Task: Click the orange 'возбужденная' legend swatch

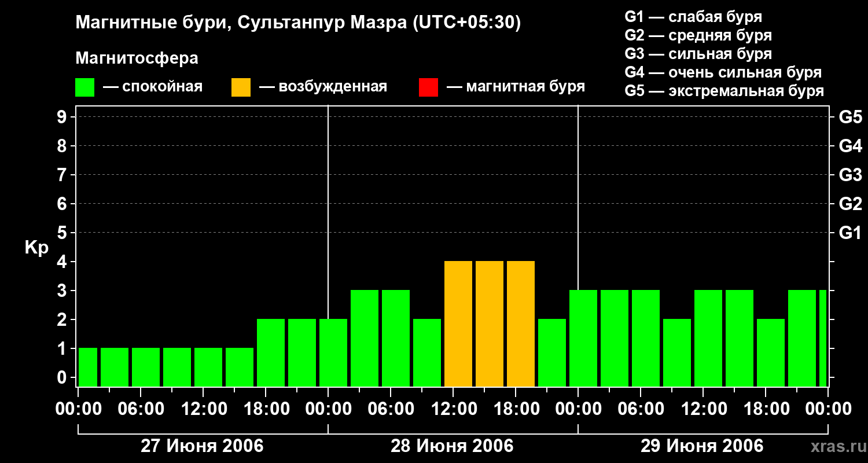Action: click(x=241, y=87)
